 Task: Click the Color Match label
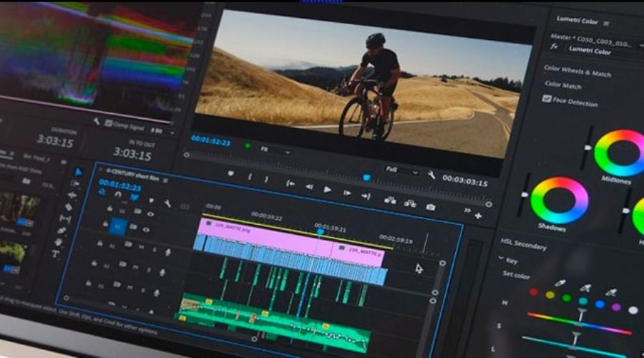[x=562, y=85]
